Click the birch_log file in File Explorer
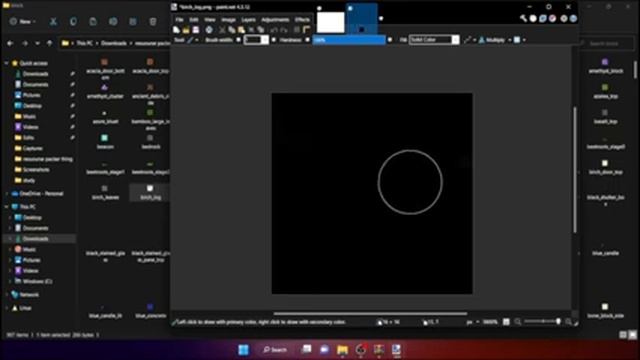Image resolution: width=640 pixels, height=360 pixels. click(x=151, y=192)
